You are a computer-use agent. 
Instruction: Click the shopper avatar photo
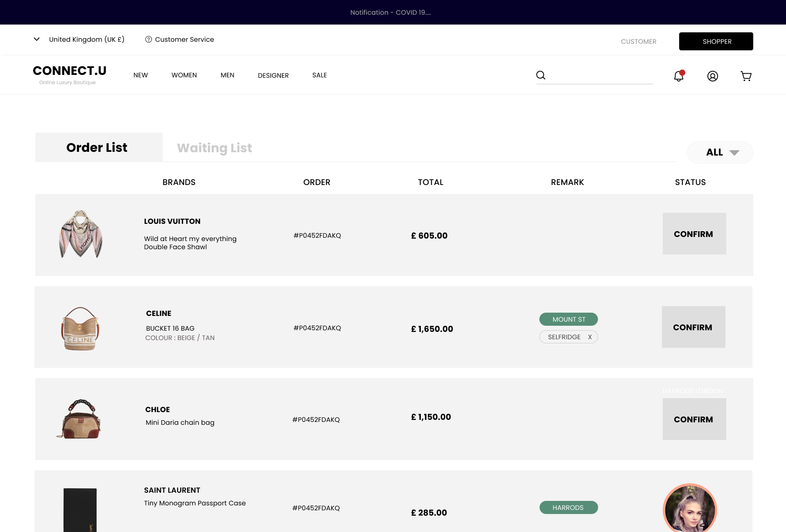690,508
